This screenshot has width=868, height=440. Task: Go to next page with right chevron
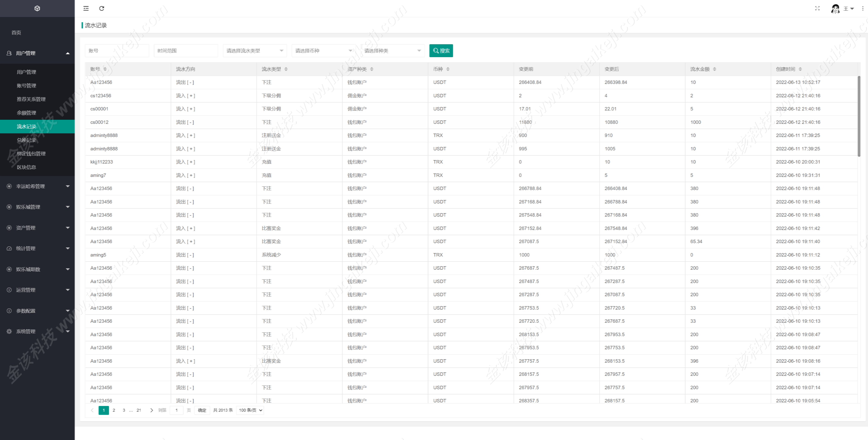tap(152, 410)
